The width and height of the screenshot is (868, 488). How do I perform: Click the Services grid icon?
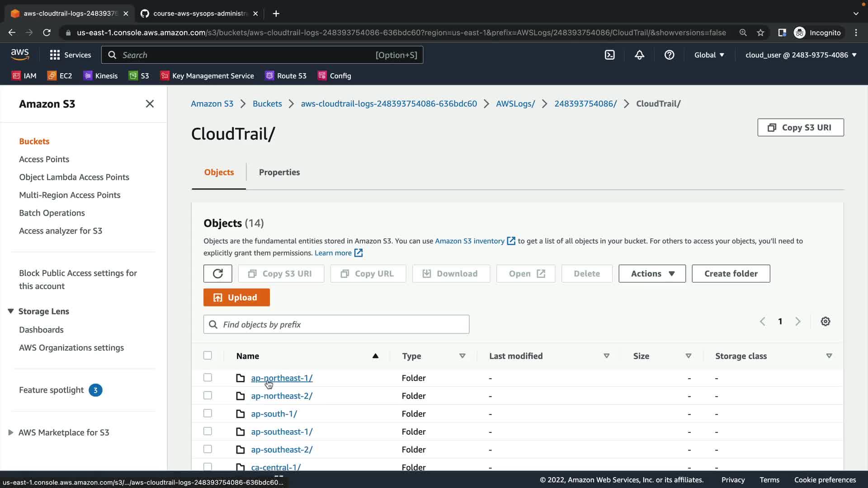click(55, 55)
